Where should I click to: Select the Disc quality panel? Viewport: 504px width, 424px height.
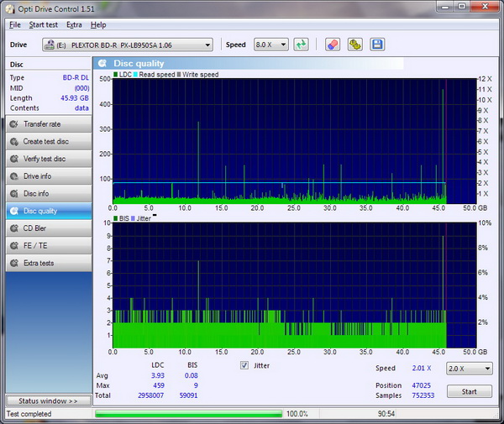pos(49,211)
